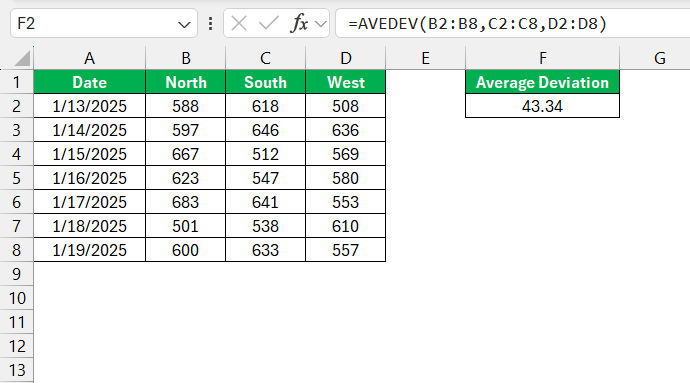Click the Cancel X icon in formula bar
The height and width of the screenshot is (383, 690).
point(239,23)
